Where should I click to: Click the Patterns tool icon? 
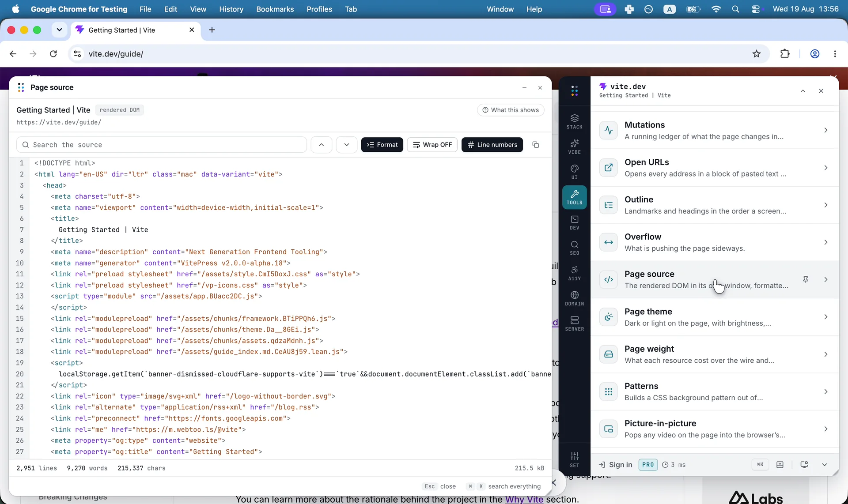tap(608, 391)
